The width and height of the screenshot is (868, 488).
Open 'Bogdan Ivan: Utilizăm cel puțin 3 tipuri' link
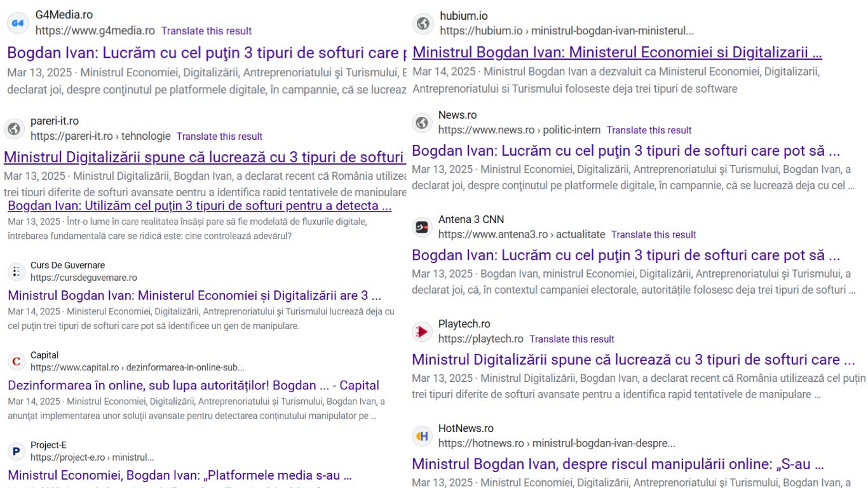(x=200, y=205)
